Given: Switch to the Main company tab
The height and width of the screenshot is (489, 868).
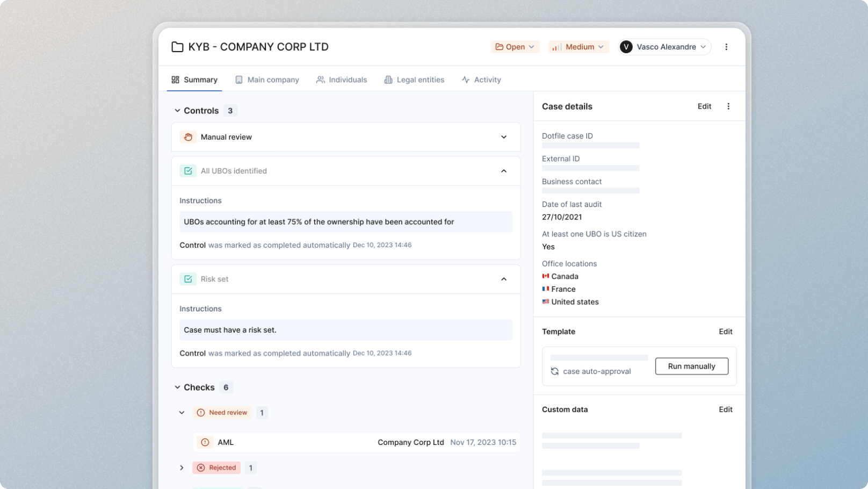Looking at the screenshot, I should point(267,80).
